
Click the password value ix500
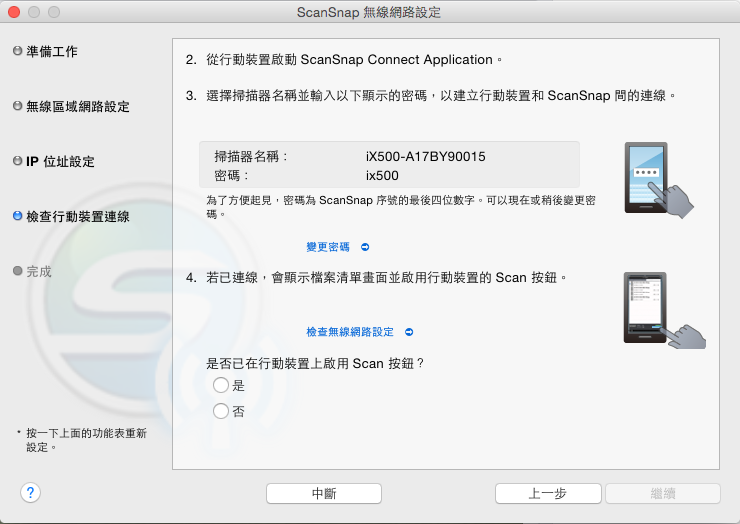(382, 176)
